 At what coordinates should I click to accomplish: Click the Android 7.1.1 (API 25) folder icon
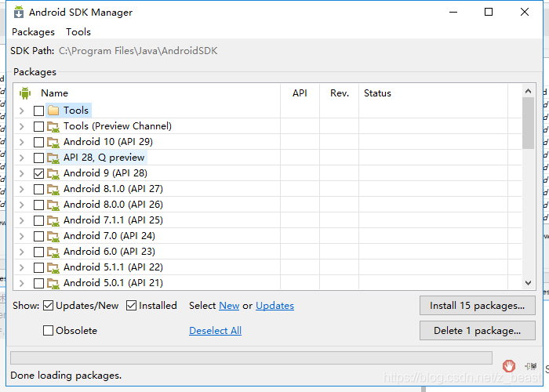tap(53, 220)
